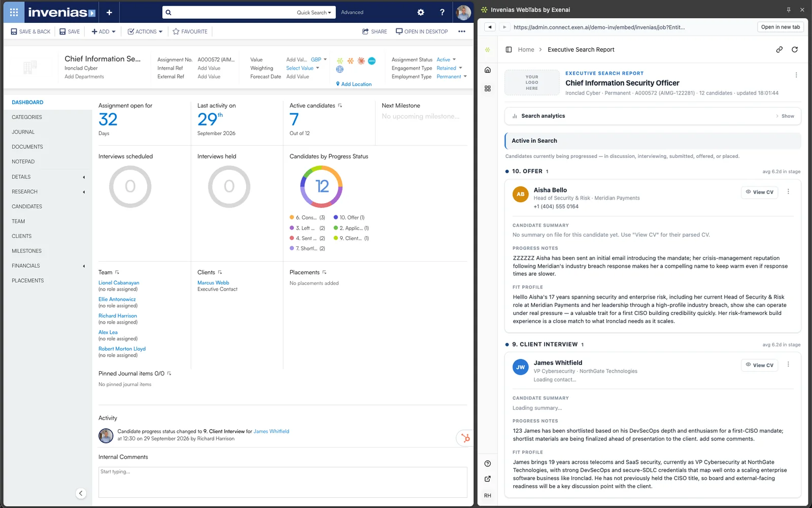Click the plus new-tab icon
The height and width of the screenshot is (508, 812).
pos(109,12)
